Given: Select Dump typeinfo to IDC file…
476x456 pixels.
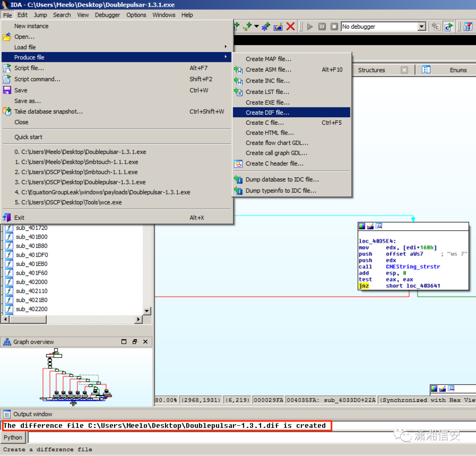Looking at the screenshot, I should (291, 191).
